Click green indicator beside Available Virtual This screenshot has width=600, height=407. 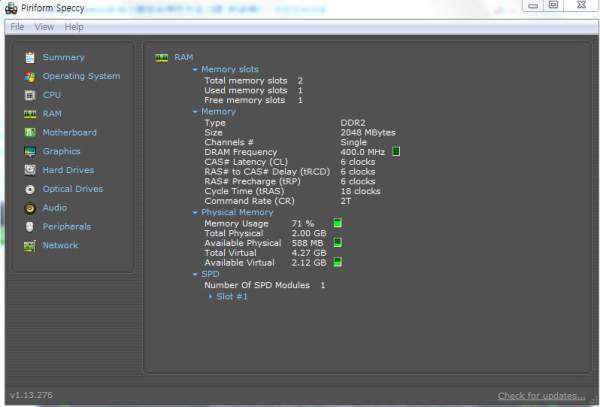pos(338,262)
